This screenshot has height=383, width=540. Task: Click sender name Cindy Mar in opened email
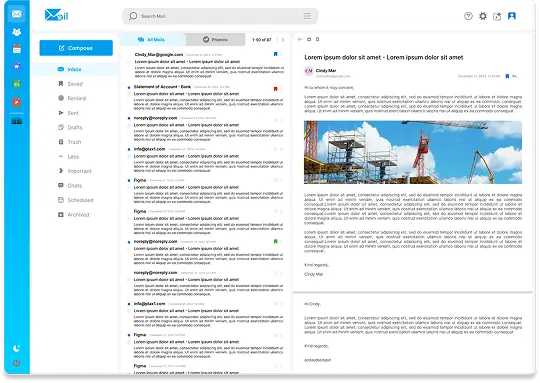[326, 70]
